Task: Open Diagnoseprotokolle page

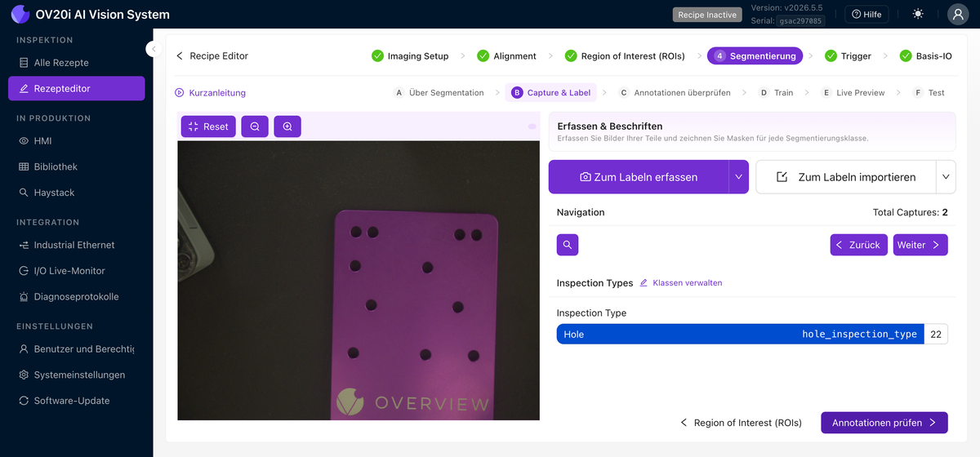Action: point(76,296)
